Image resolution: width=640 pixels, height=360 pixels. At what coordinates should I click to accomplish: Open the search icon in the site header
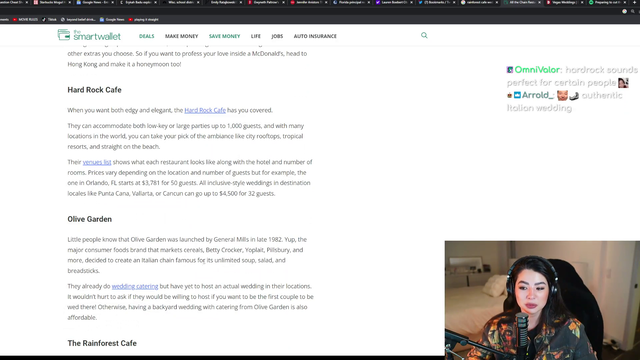424,36
